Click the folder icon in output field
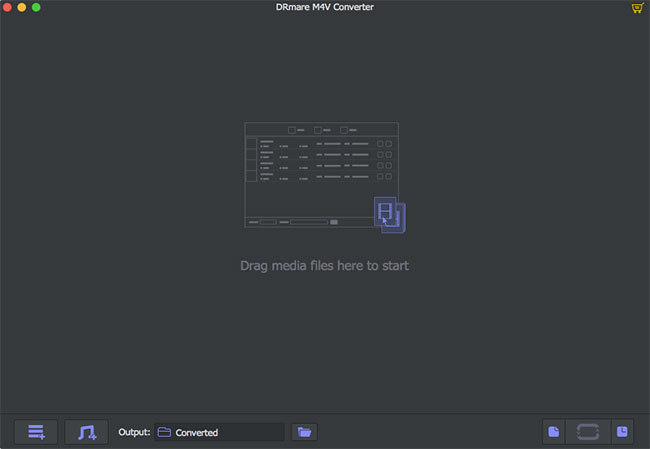The height and width of the screenshot is (449, 650). click(164, 432)
